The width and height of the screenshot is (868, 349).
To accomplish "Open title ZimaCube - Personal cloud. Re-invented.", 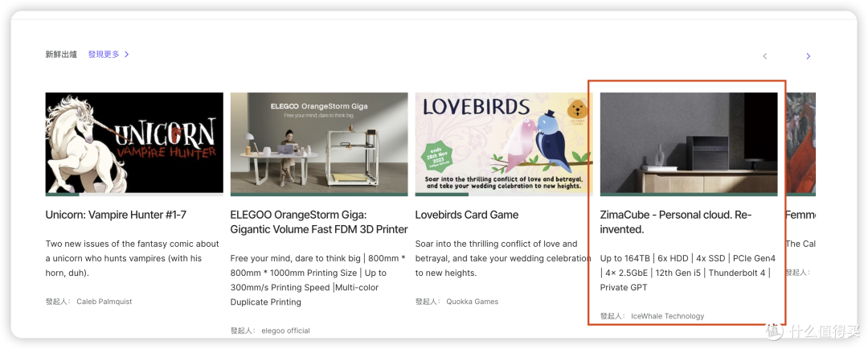I will tap(676, 222).
